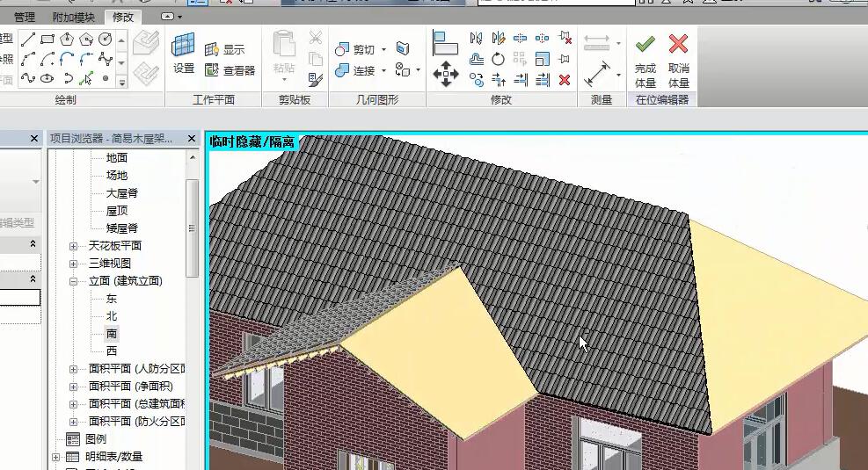Click the red Delete icon in Modify panel
The height and width of the screenshot is (470, 868).
click(565, 80)
